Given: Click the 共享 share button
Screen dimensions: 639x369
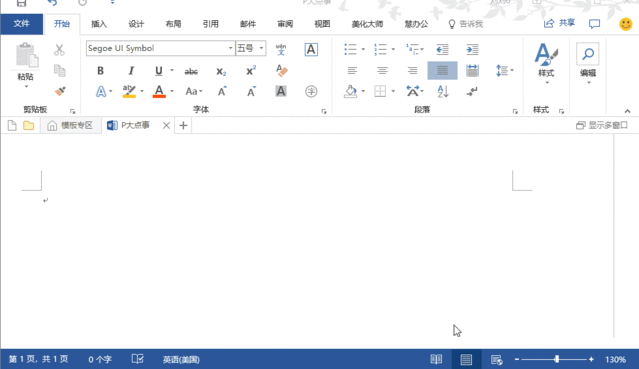Looking at the screenshot, I should click(560, 23).
